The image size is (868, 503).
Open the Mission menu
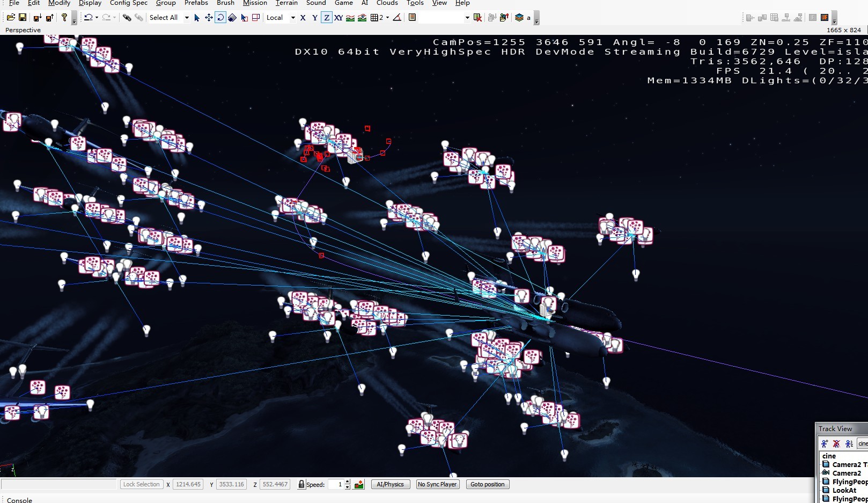(255, 3)
